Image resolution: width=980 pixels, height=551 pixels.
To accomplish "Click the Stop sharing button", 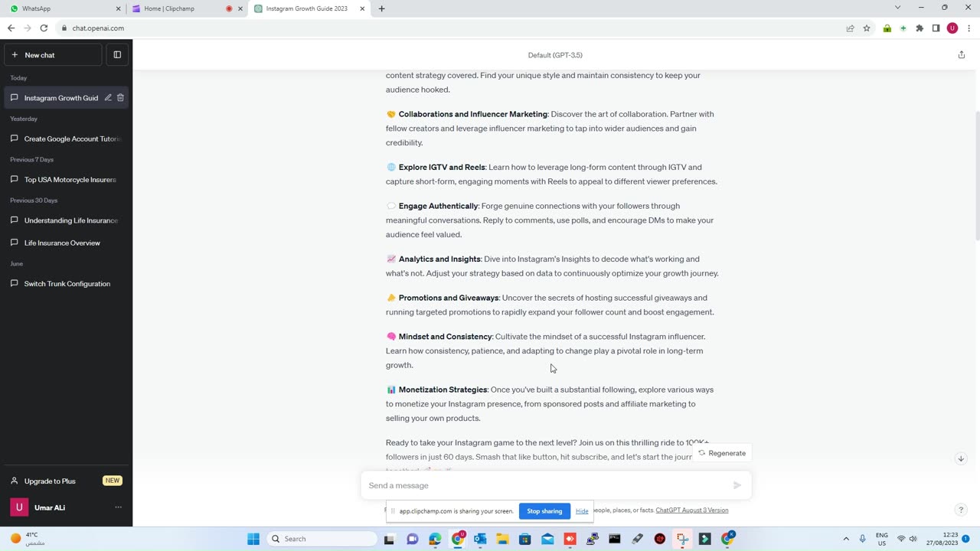I will coord(544,511).
